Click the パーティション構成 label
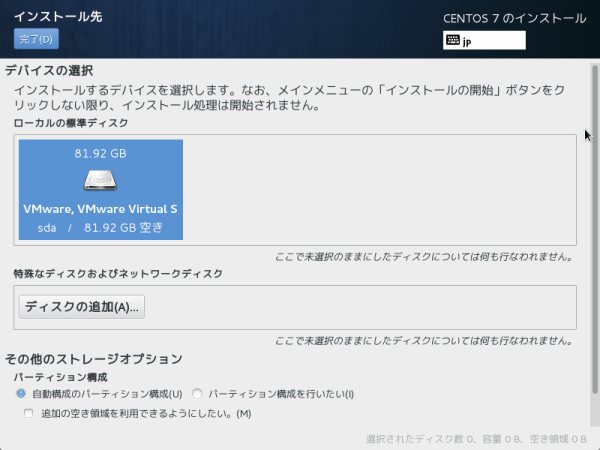Image resolution: width=600 pixels, height=450 pixels. [x=60, y=377]
